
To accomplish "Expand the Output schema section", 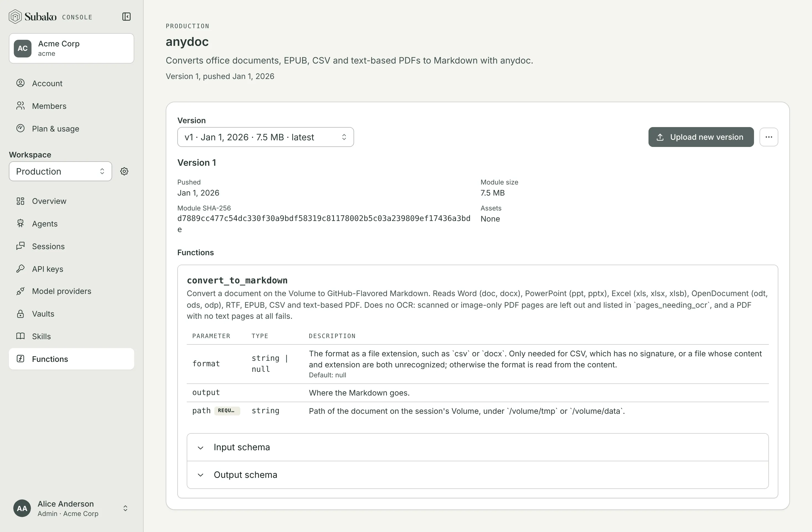I will [x=478, y=475].
